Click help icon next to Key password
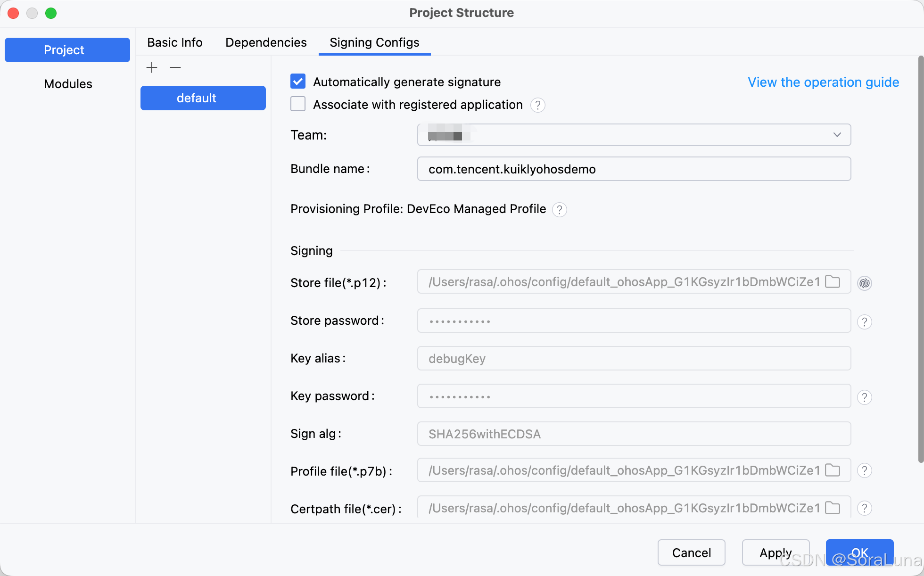This screenshot has height=576, width=924. pyautogui.click(x=864, y=397)
